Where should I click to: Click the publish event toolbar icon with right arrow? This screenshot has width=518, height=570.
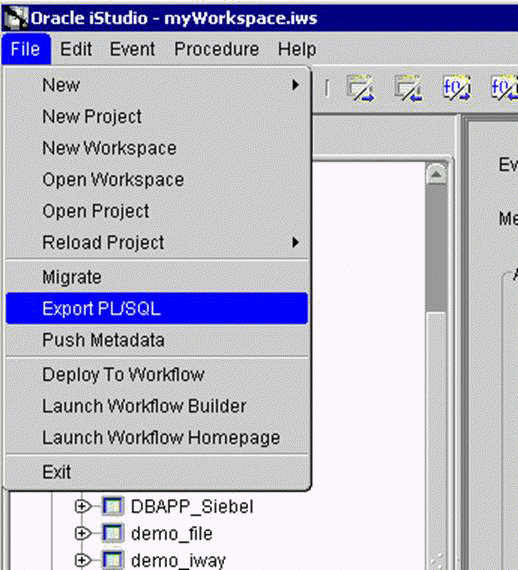(360, 88)
